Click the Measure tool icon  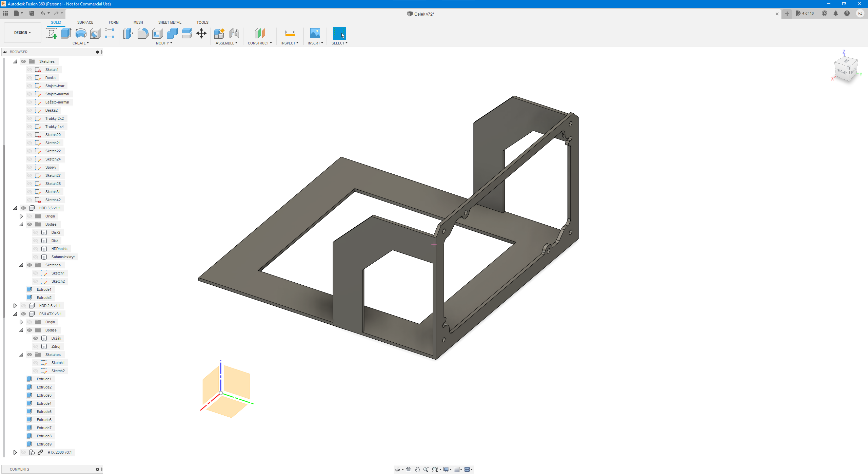pos(290,33)
